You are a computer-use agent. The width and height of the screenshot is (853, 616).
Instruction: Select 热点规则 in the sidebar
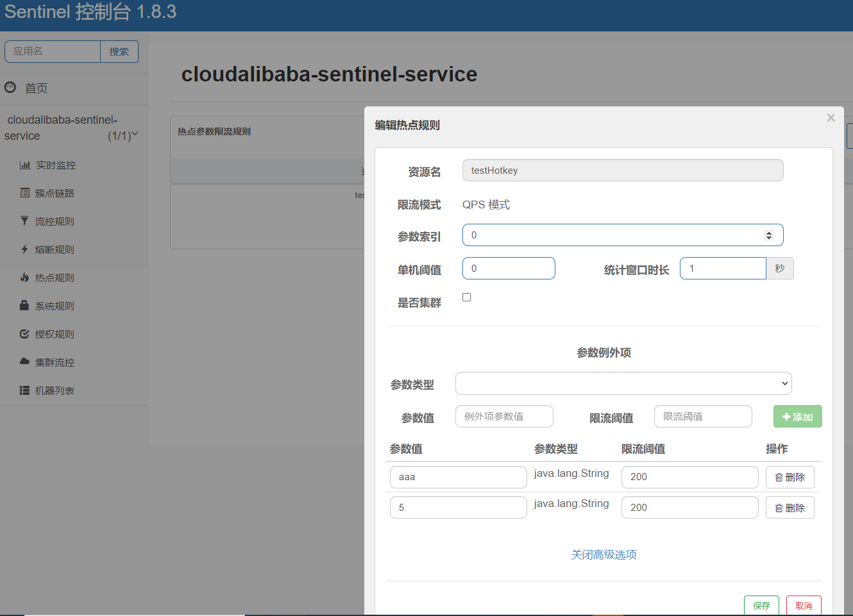click(x=55, y=278)
